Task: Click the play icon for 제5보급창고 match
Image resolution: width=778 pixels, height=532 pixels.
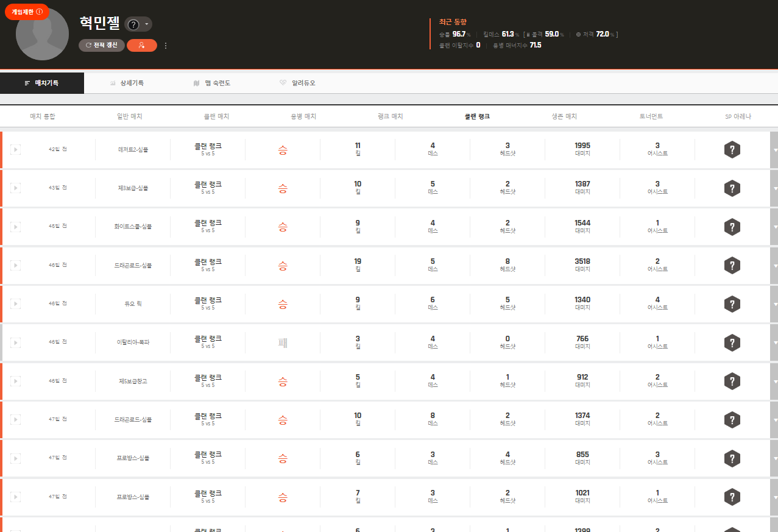Action: tap(16, 381)
